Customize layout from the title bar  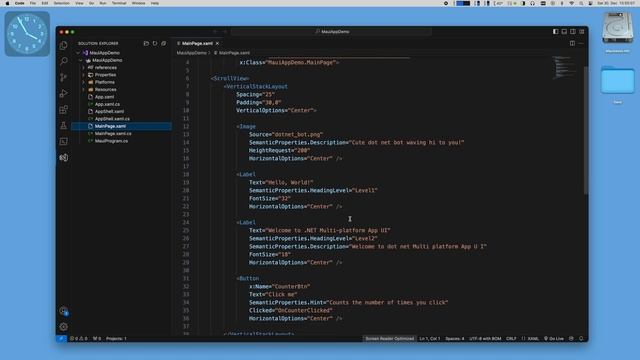581,31
